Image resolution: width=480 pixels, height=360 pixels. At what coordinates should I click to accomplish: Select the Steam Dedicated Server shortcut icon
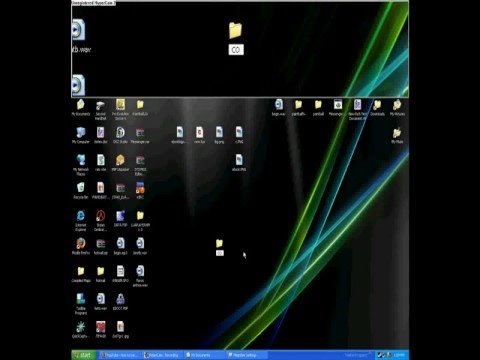click(x=100, y=221)
